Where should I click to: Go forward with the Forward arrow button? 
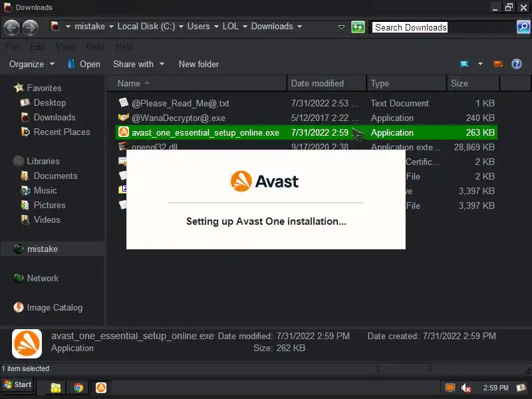pyautogui.click(x=31, y=27)
